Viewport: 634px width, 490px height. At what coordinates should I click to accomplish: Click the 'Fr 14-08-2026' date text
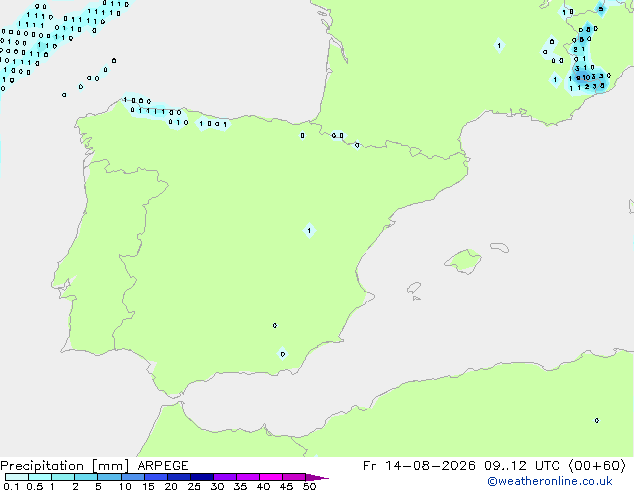[419, 466]
